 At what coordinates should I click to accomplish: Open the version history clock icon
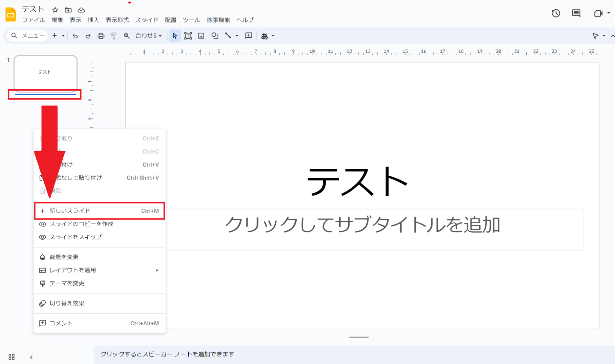click(x=556, y=13)
